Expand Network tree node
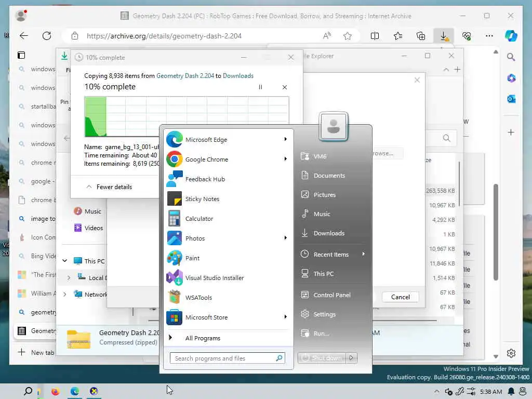Viewport: 532px width, 399px height. coord(64,294)
